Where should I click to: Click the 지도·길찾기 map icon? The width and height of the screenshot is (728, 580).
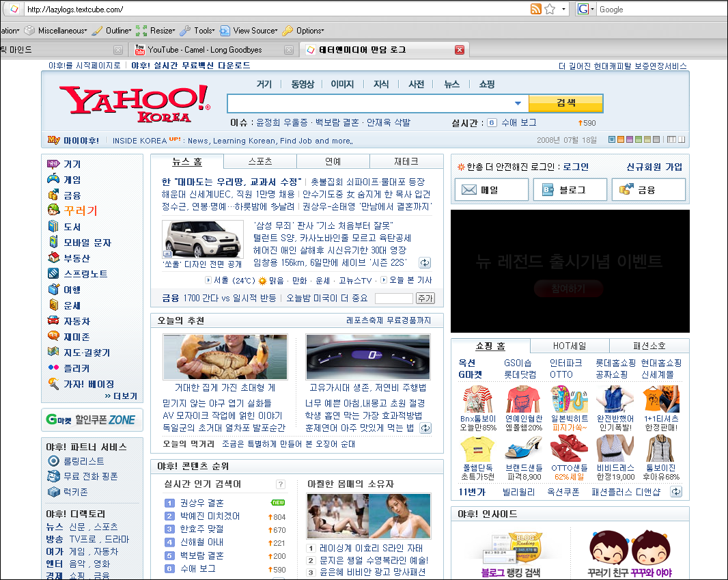(53, 352)
